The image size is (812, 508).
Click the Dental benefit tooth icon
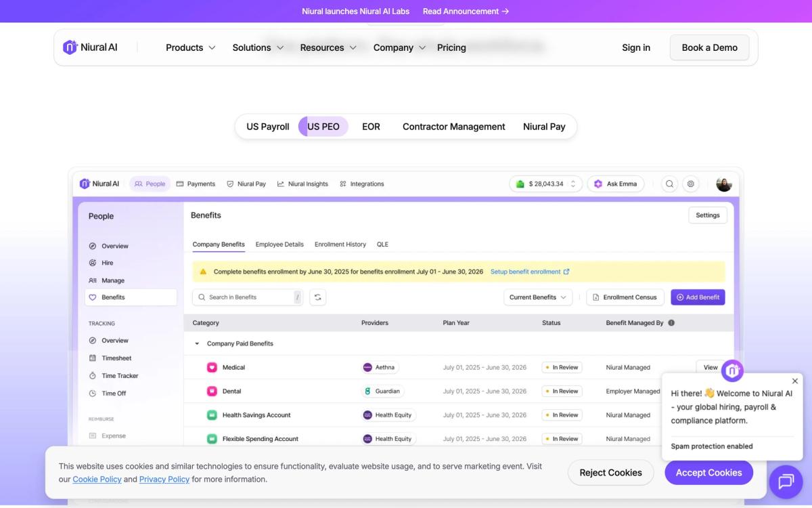pyautogui.click(x=212, y=391)
